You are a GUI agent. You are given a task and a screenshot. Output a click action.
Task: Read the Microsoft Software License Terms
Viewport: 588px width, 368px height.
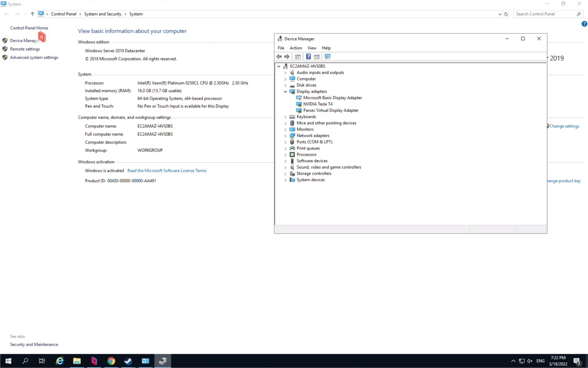click(167, 170)
